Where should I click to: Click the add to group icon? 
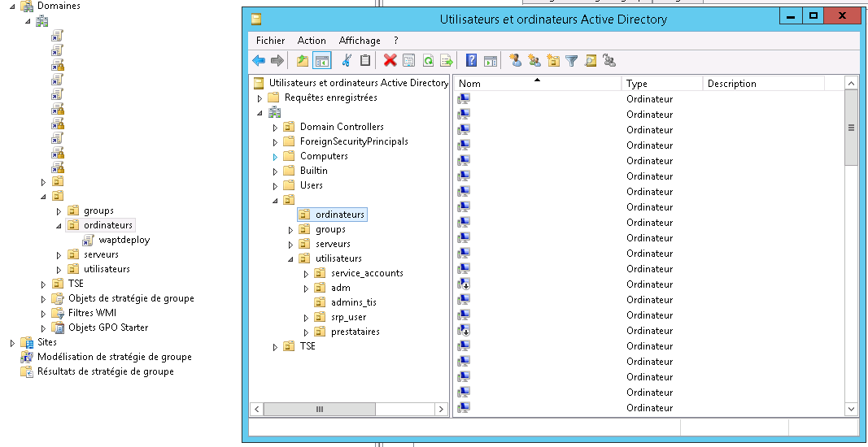(609, 60)
